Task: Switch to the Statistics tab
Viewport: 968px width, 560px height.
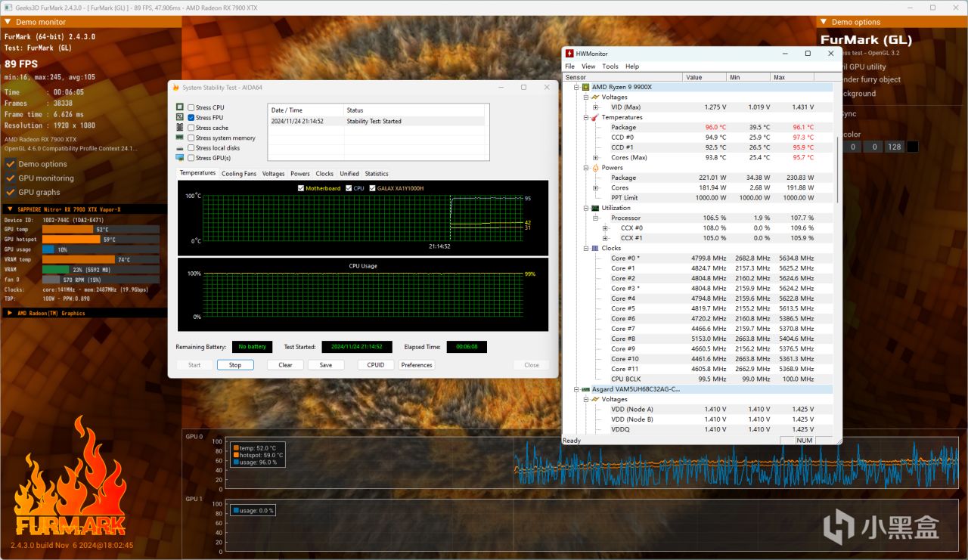Action: (377, 174)
